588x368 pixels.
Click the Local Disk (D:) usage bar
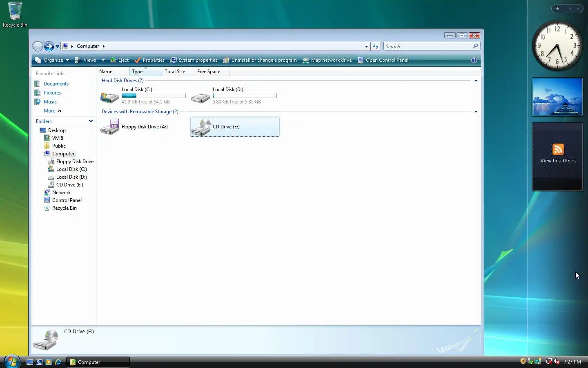pos(245,96)
